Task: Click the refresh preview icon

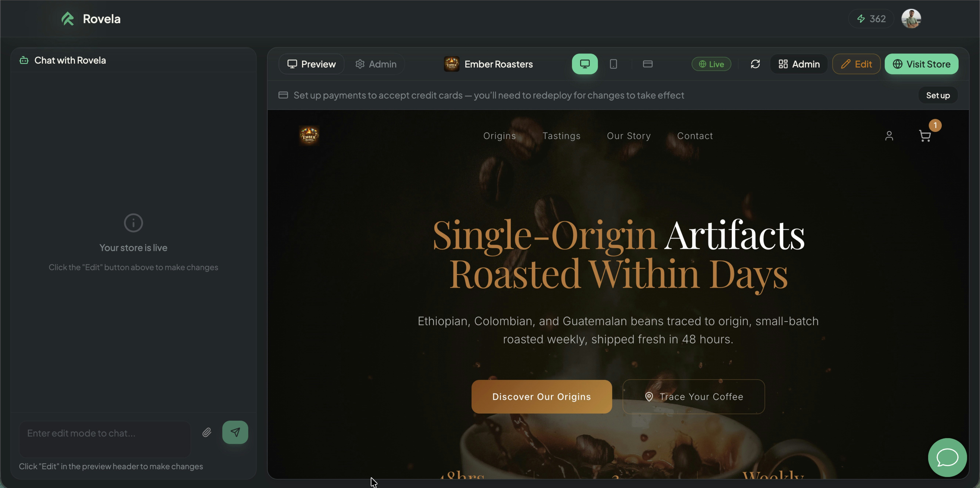Action: click(755, 64)
